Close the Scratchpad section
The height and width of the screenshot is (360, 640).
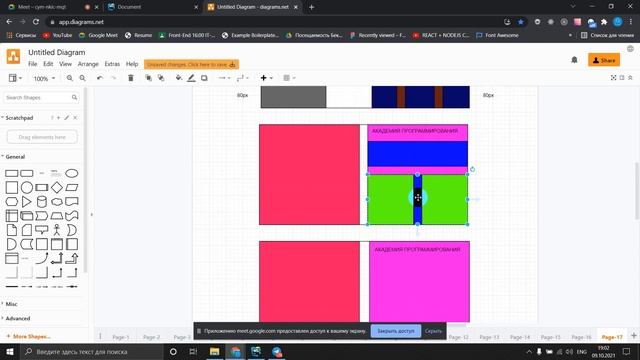click(x=75, y=118)
